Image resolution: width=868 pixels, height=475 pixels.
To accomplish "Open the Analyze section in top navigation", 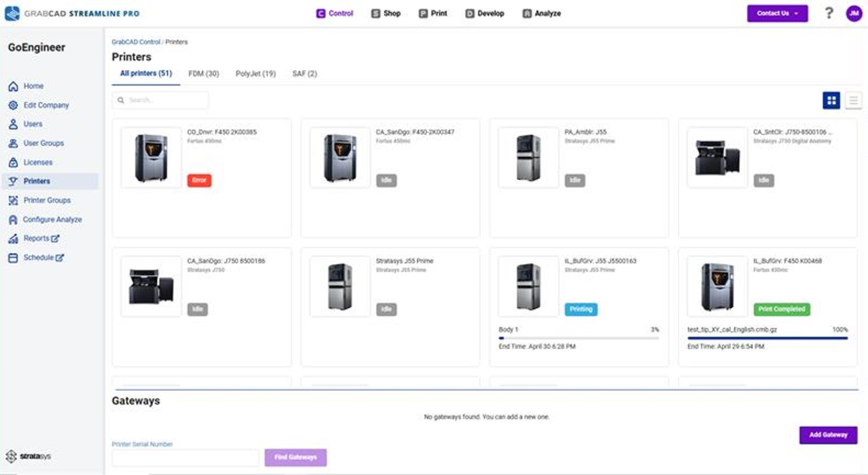I will [x=541, y=13].
